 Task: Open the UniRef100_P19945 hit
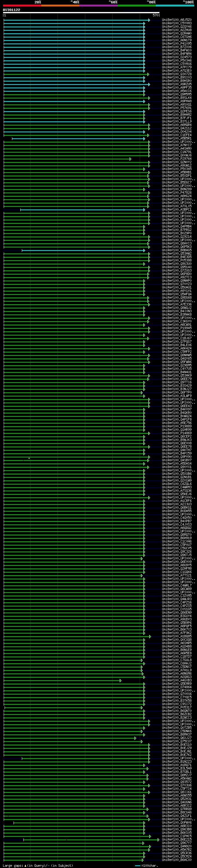[x=176, y=328]
